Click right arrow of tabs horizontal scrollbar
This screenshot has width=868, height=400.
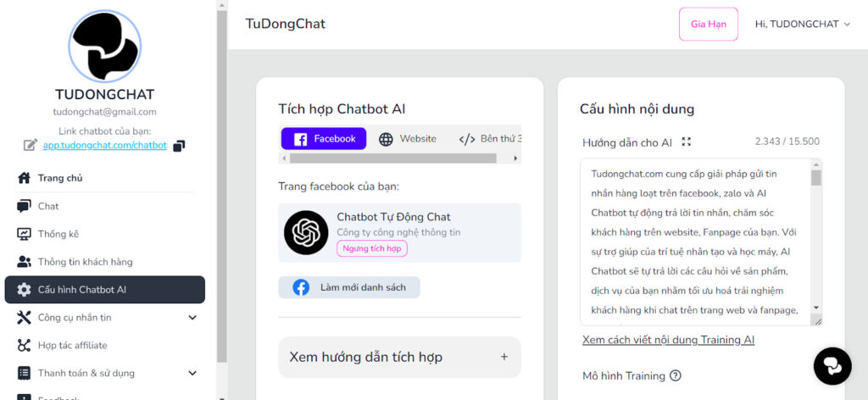coord(516,158)
